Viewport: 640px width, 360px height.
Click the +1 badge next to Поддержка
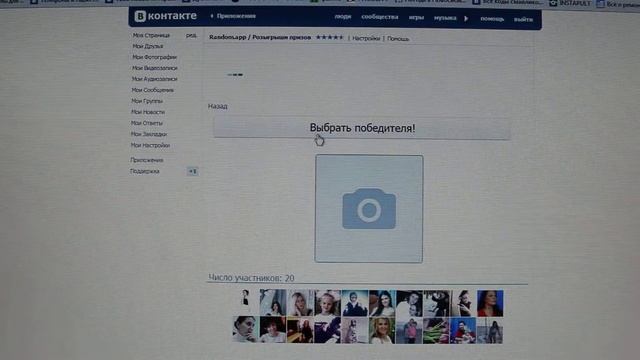[x=192, y=171]
